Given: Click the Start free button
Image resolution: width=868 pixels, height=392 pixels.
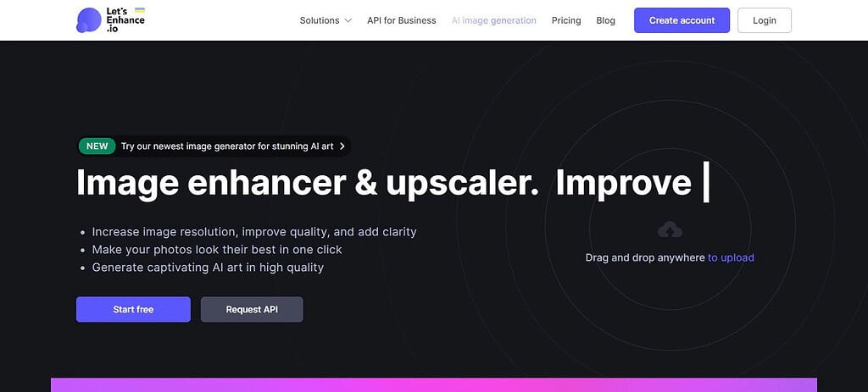Looking at the screenshot, I should click(133, 310).
